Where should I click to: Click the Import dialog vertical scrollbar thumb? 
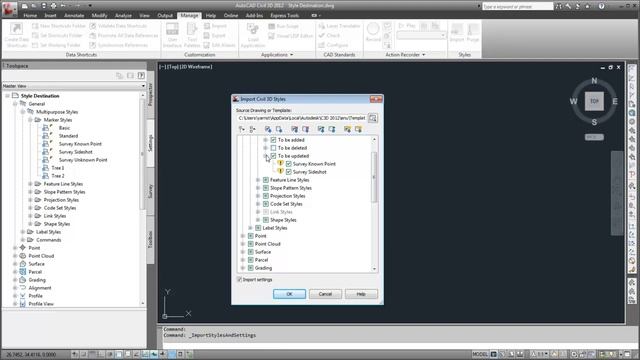(373, 177)
